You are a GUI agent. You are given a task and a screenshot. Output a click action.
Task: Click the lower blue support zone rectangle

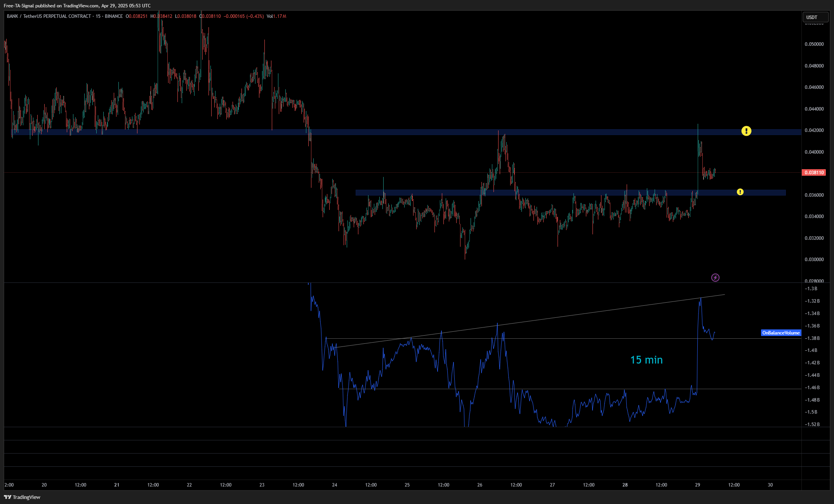point(570,192)
